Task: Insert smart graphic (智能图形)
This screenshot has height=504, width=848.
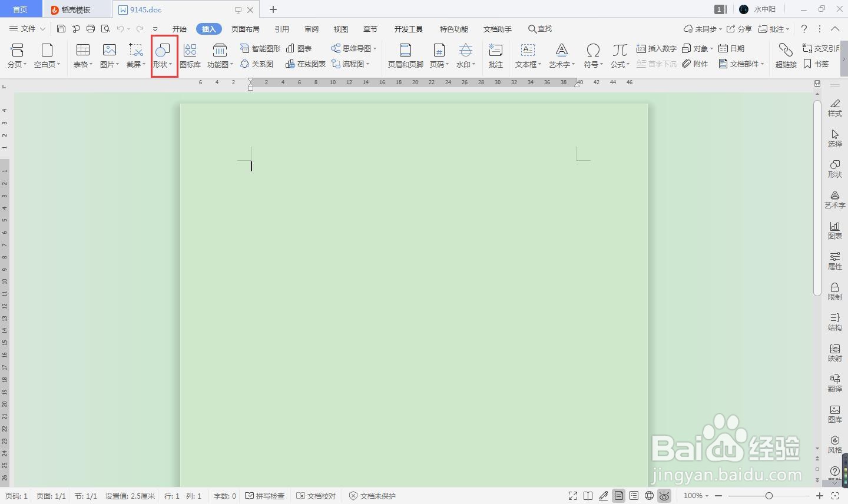Action: click(260, 48)
